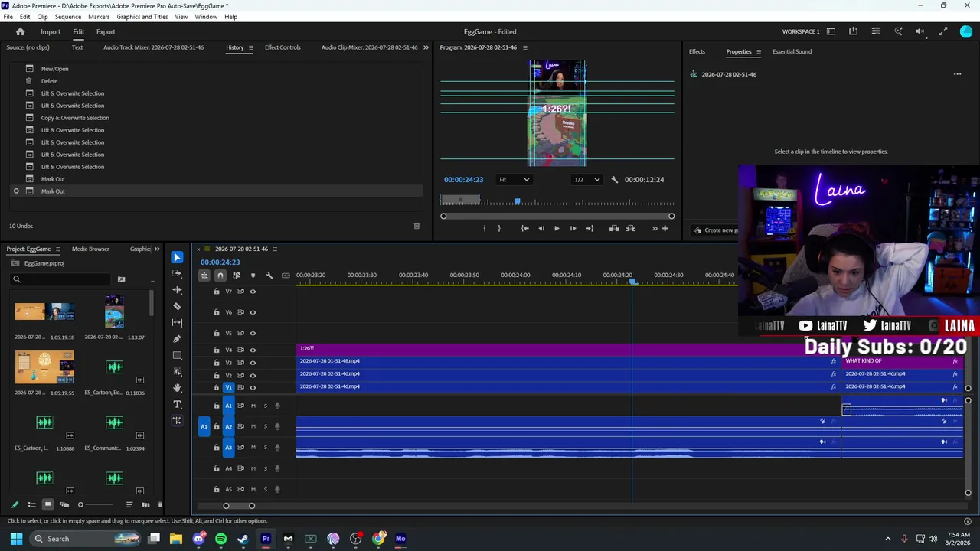Open the Properties panel menu
Image resolution: width=980 pixels, height=551 pixels.
[x=759, y=52]
